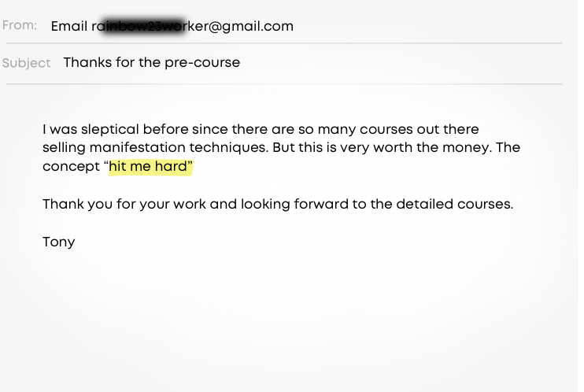
Task: Click the yellow highlighted "hit me hard" text
Action: 150,166
